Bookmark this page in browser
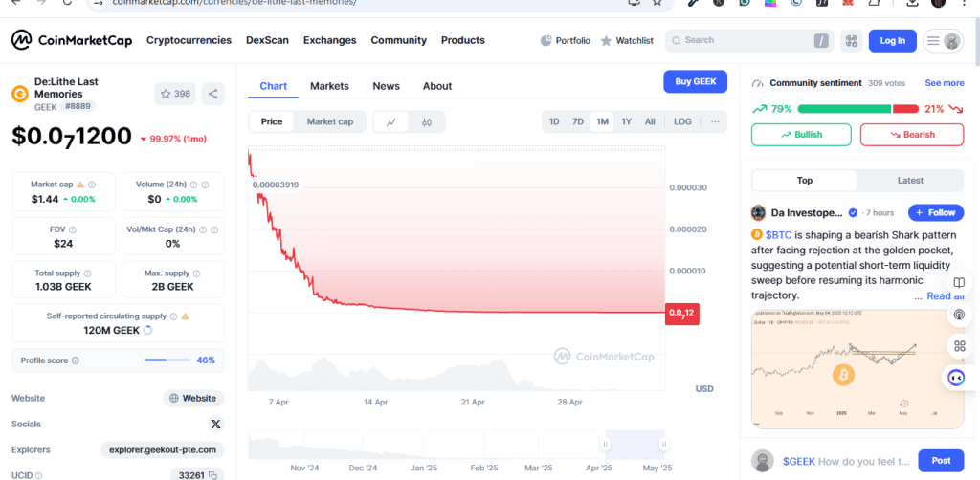The height and width of the screenshot is (480, 980). point(657,3)
